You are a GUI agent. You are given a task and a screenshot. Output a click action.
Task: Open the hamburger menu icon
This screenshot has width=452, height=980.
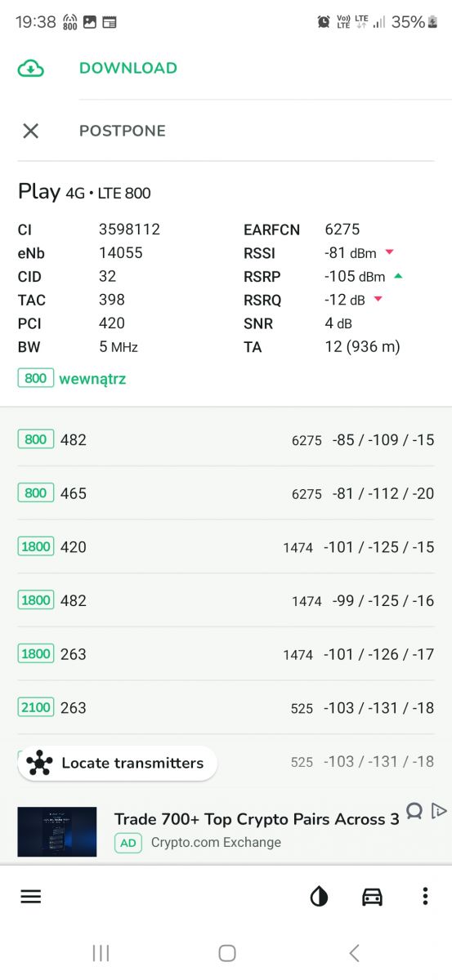tap(30, 897)
